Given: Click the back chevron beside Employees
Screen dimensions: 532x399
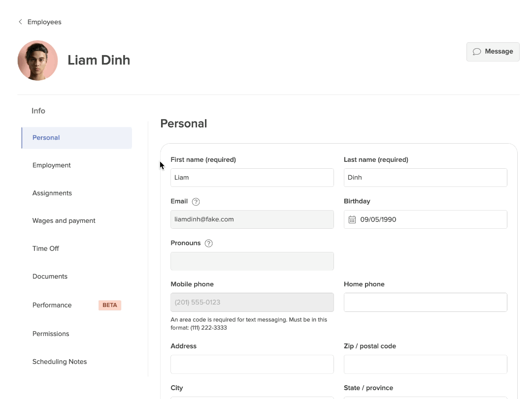Looking at the screenshot, I should (20, 22).
